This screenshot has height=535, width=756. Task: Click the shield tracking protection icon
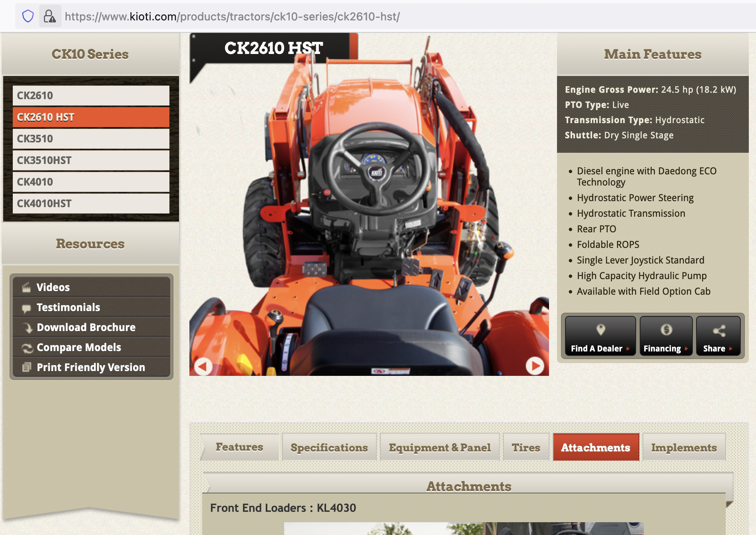click(28, 16)
